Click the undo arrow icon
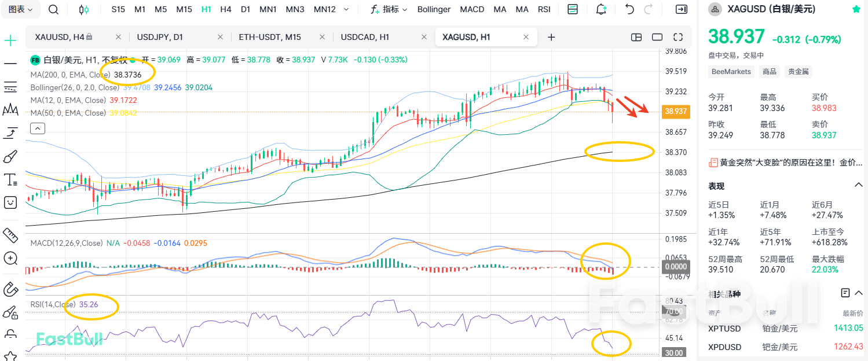 coord(631,9)
